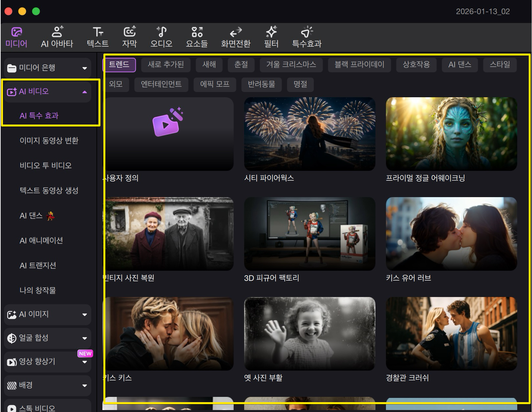Click the dancer emoji beside AI 댄스
This screenshot has height=412, width=532.
(50, 216)
